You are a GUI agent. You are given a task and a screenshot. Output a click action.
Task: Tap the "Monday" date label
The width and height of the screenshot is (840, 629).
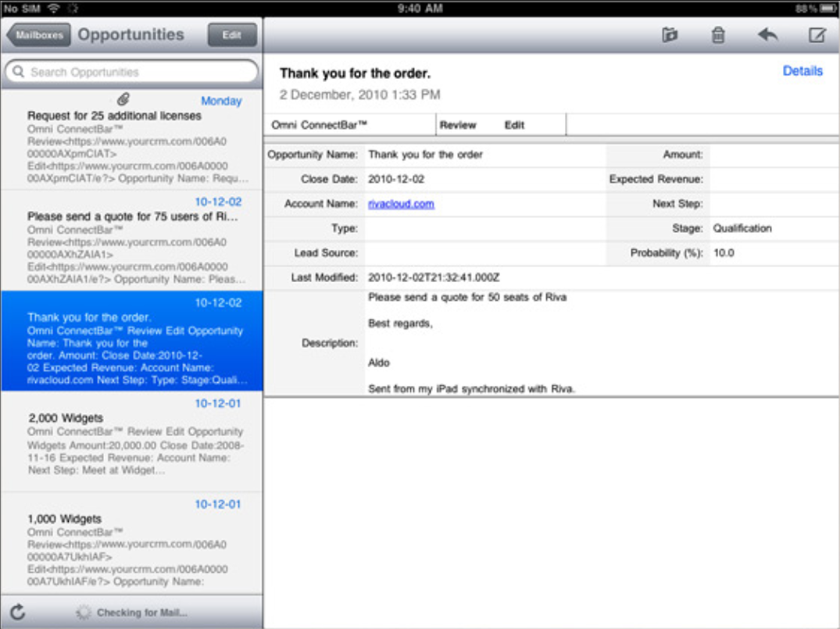[x=221, y=101]
